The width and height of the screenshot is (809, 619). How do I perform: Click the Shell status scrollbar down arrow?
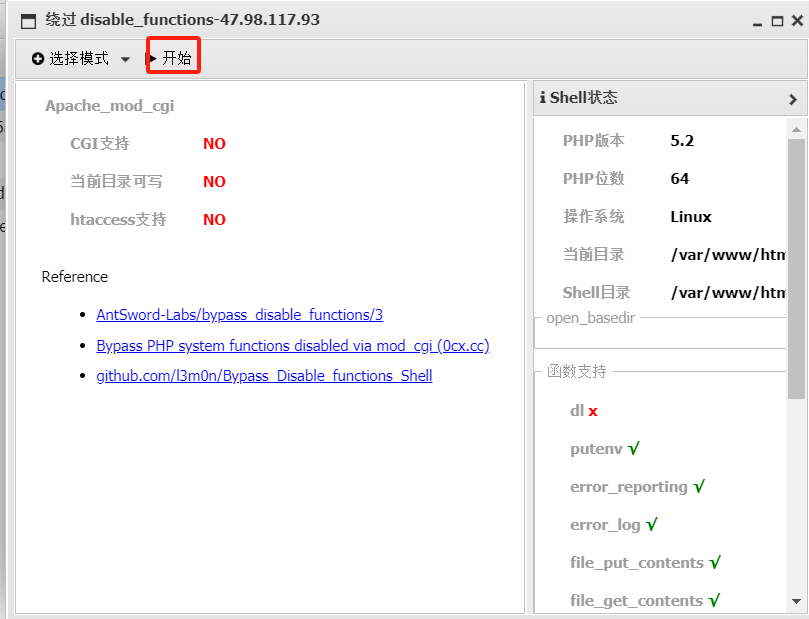(x=796, y=601)
